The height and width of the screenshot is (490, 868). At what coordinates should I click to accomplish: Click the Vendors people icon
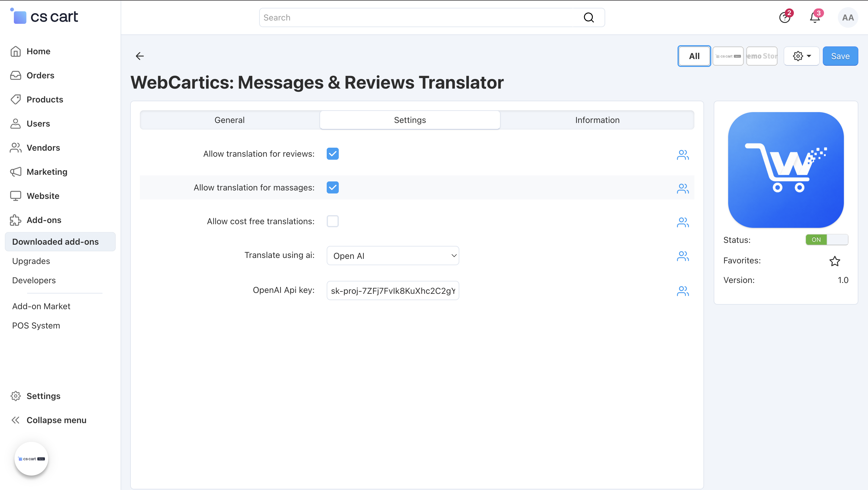coord(15,148)
